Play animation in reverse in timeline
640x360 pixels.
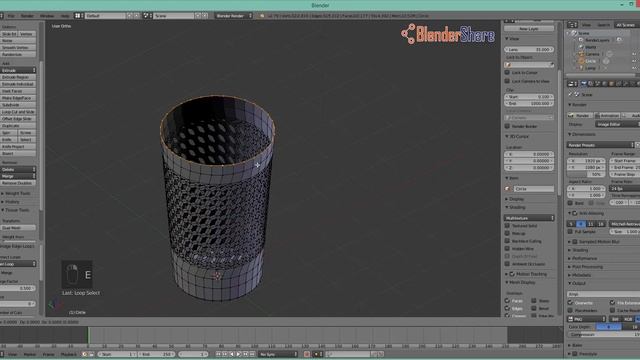coord(232,354)
